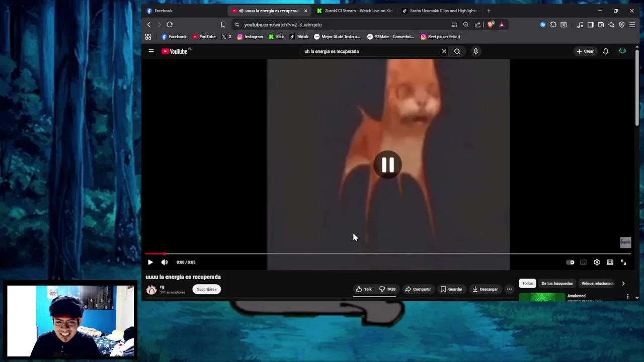This screenshot has height=362, width=644.
Task: Bookmark this page icon
Action: click(x=223, y=25)
